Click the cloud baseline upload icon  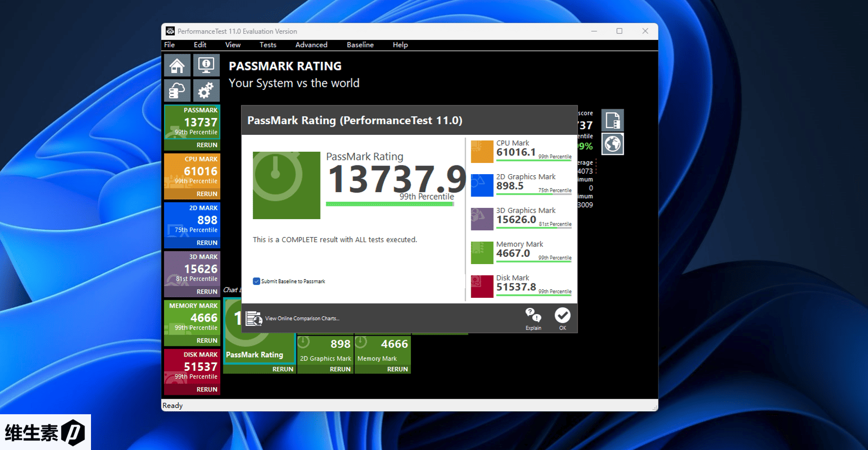tap(177, 91)
